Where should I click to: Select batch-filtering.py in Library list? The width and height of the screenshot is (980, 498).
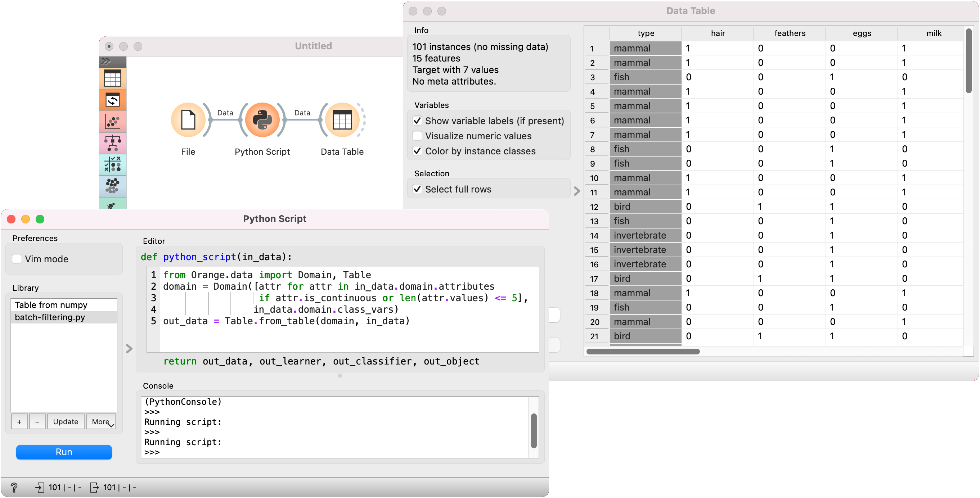(50, 317)
